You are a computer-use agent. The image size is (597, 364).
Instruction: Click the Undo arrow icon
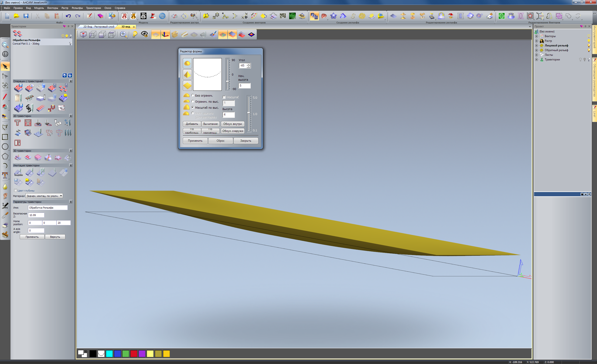point(68,16)
